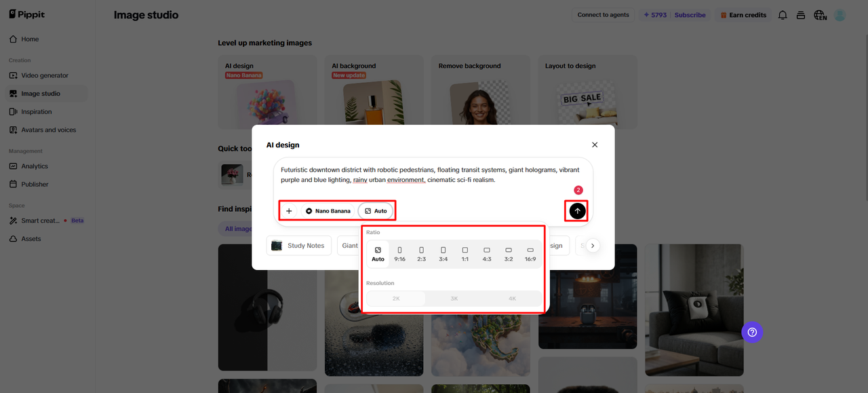Open the Nano Banana model selector

pyautogui.click(x=328, y=211)
